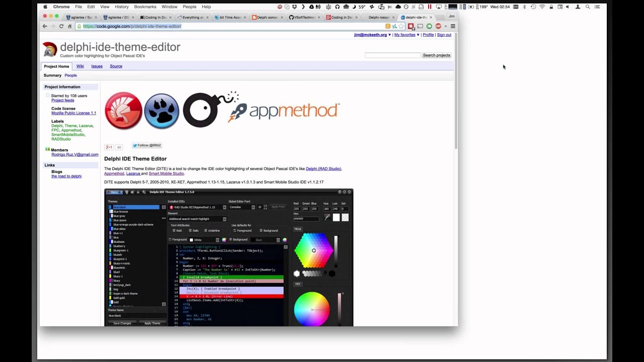Click the green circle extension icon
The width and height of the screenshot is (644, 362).
pyautogui.click(x=429, y=26)
